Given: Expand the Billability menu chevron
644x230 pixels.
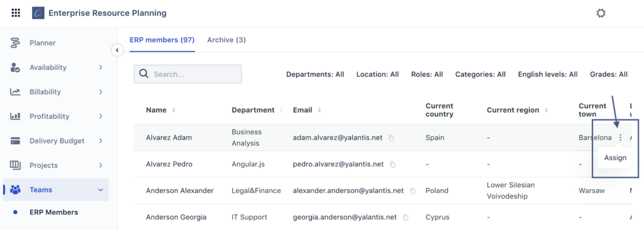Looking at the screenshot, I should 101,92.
